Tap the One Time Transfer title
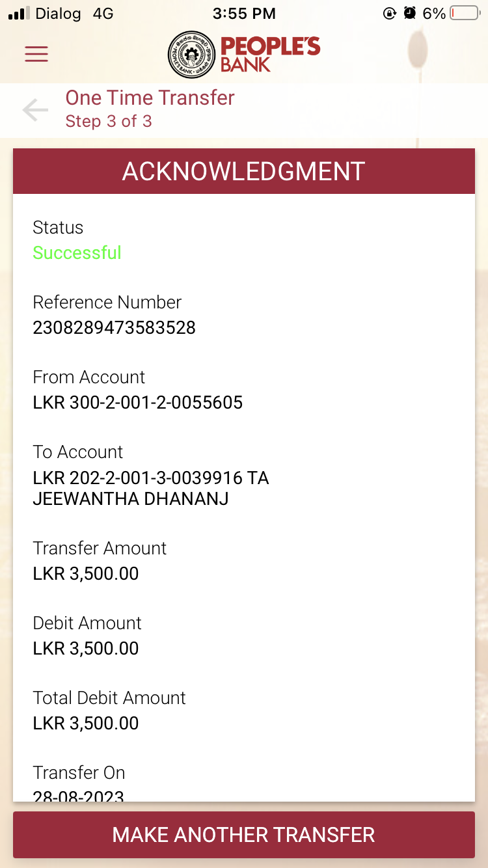The height and width of the screenshot is (868, 488). (150, 98)
